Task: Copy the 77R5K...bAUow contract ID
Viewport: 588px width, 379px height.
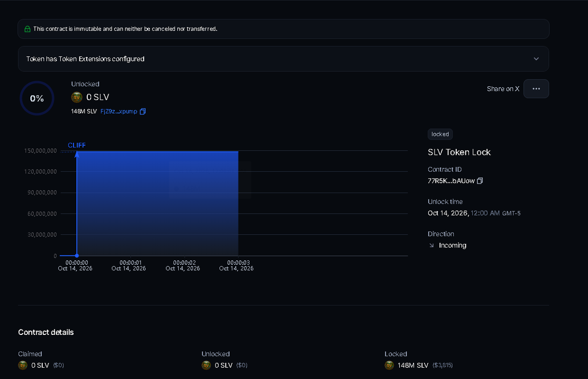Action: pos(480,181)
